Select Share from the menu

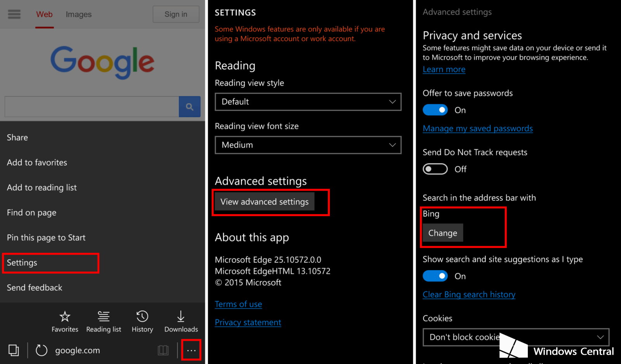pos(17,138)
